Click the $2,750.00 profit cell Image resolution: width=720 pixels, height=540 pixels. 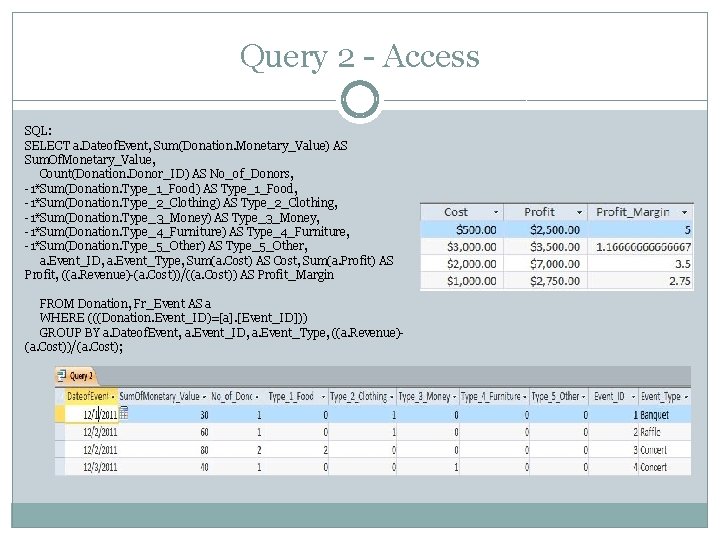click(x=546, y=281)
